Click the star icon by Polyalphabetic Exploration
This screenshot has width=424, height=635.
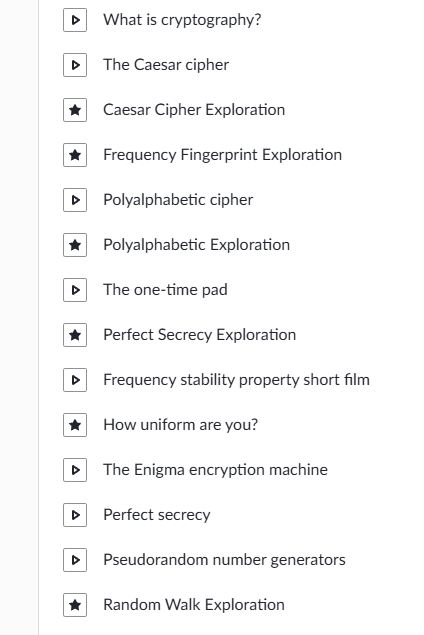(x=75, y=245)
